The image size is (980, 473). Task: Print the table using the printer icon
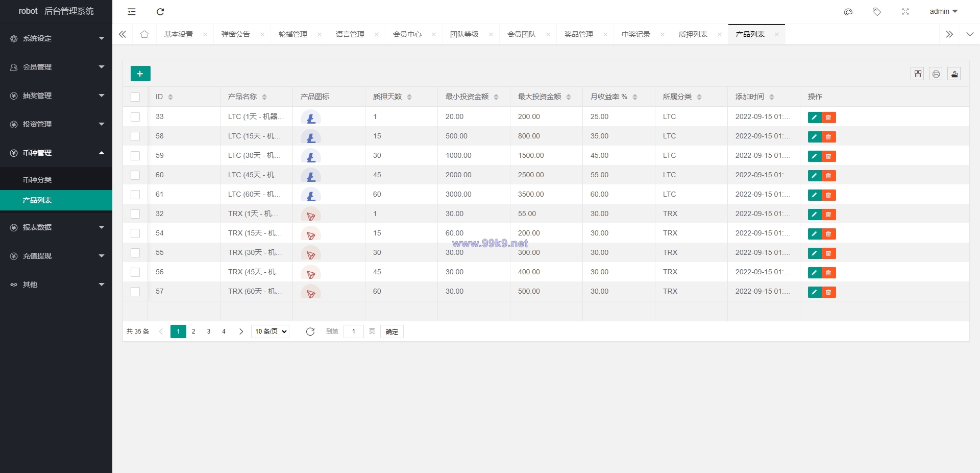(x=936, y=74)
